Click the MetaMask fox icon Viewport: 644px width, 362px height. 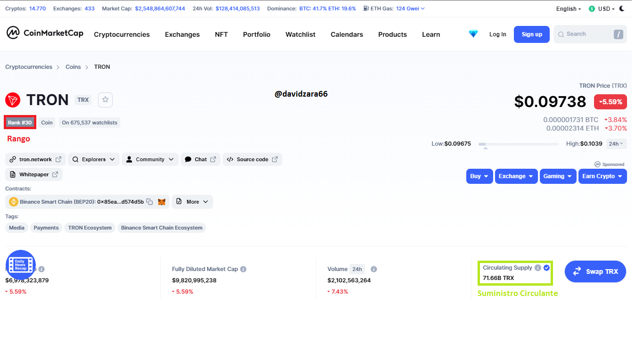[162, 202]
